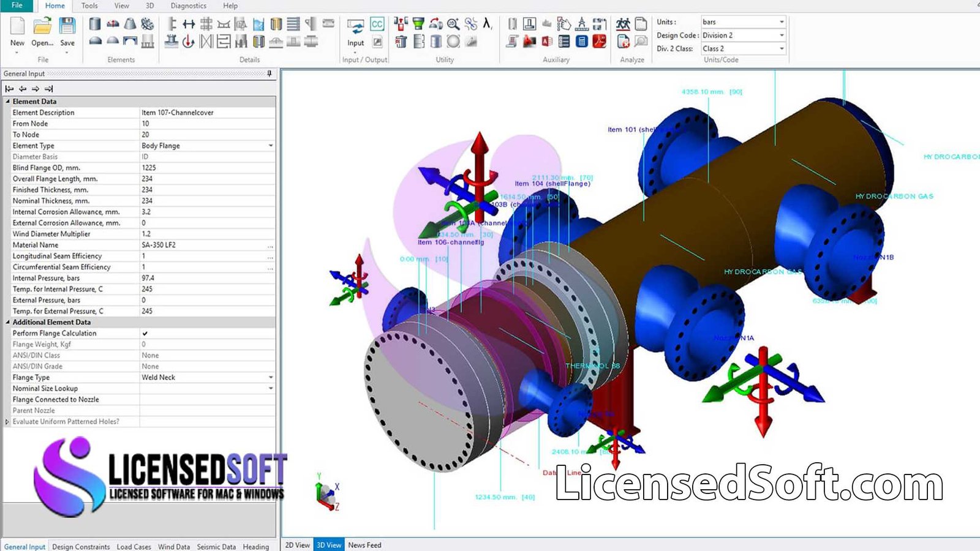
Task: Open the Flange Type dropdown
Action: point(271,378)
